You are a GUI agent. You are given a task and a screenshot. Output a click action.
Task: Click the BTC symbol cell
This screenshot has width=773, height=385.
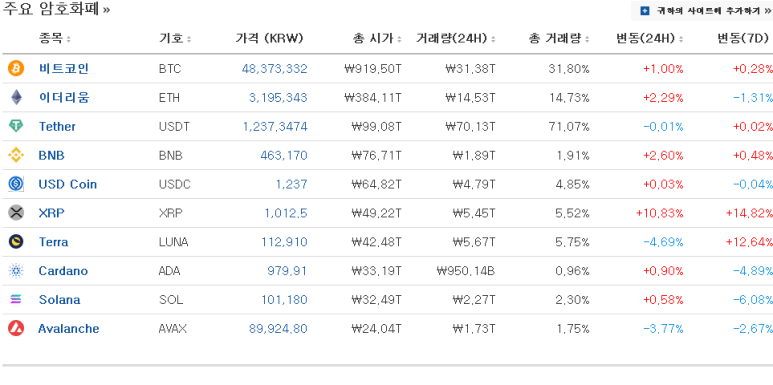pos(170,69)
